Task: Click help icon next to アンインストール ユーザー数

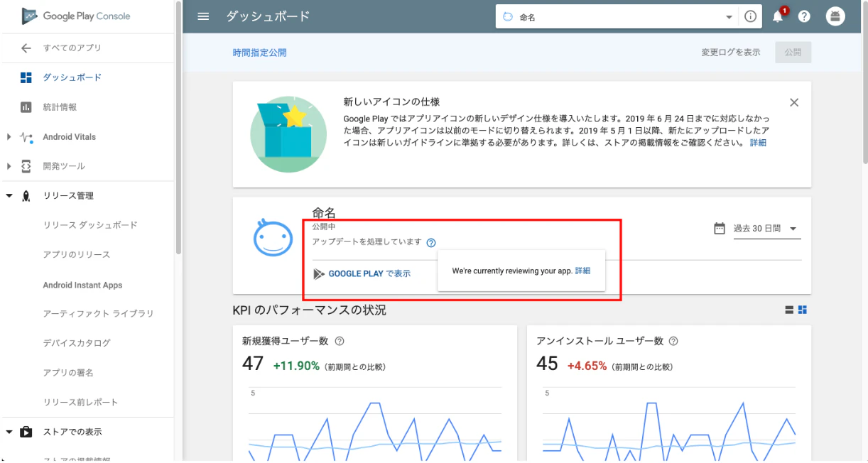Action: click(673, 341)
